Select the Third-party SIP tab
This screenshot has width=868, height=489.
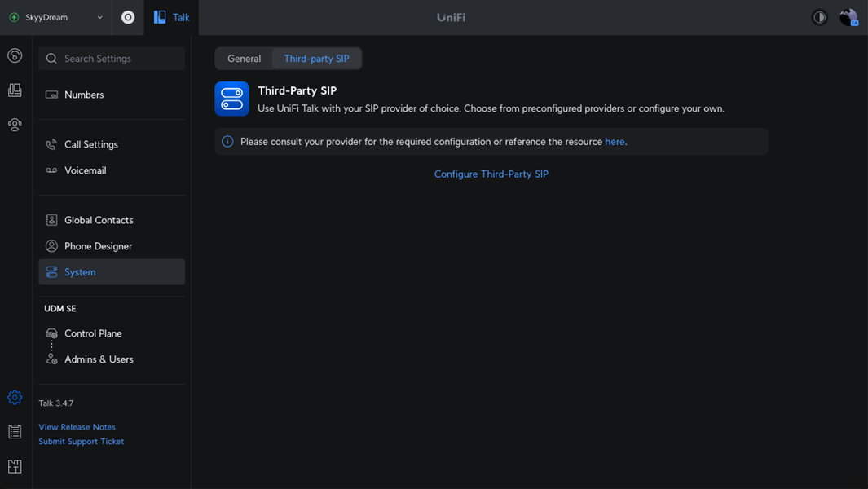(316, 59)
